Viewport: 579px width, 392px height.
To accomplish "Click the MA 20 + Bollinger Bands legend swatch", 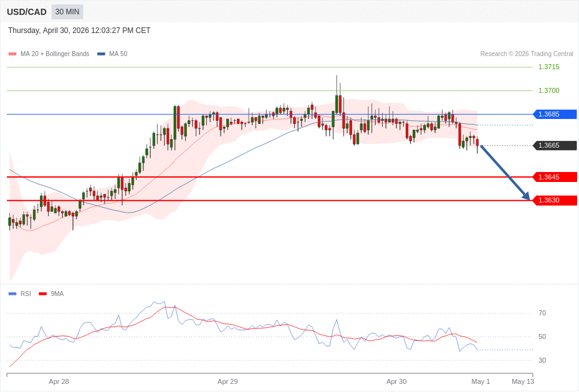I will pyautogui.click(x=12, y=54).
